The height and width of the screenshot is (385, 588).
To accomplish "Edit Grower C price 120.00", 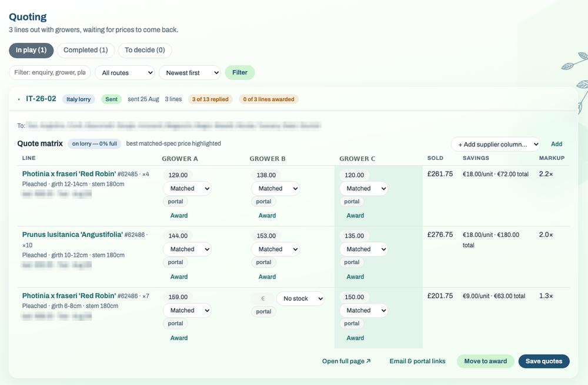I will point(355,175).
